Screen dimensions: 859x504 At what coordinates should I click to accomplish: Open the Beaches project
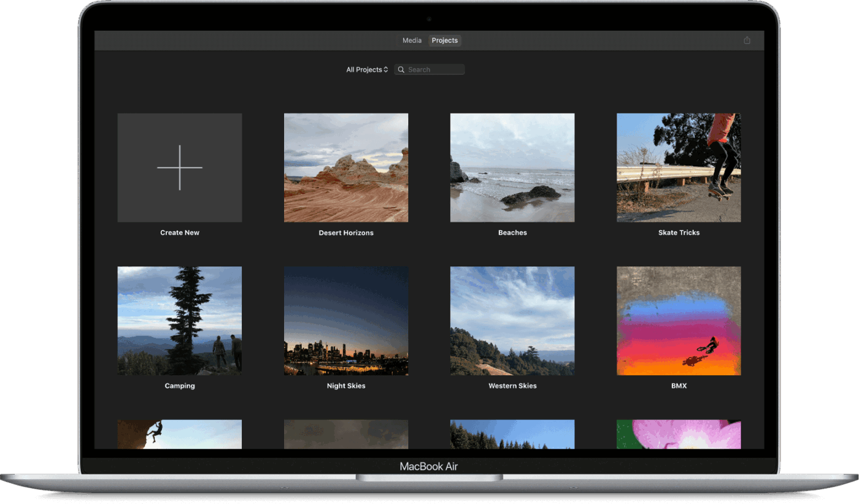[x=512, y=167]
